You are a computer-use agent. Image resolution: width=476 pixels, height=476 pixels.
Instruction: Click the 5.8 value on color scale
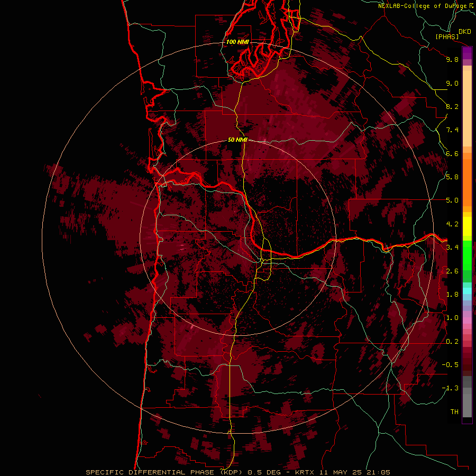pyautogui.click(x=452, y=177)
